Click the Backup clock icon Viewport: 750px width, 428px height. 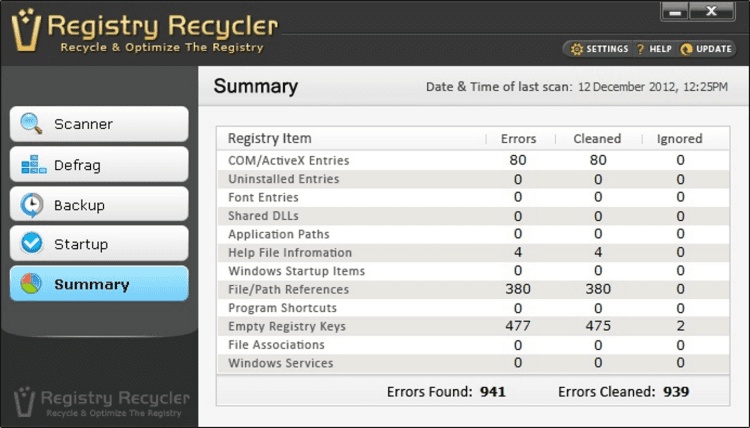coord(32,205)
